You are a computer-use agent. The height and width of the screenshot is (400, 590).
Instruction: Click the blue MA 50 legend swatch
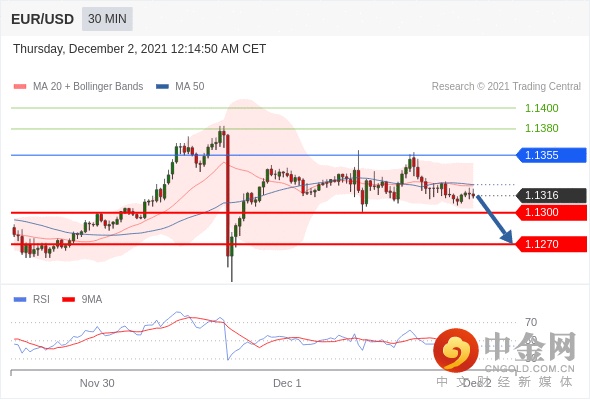click(x=162, y=87)
